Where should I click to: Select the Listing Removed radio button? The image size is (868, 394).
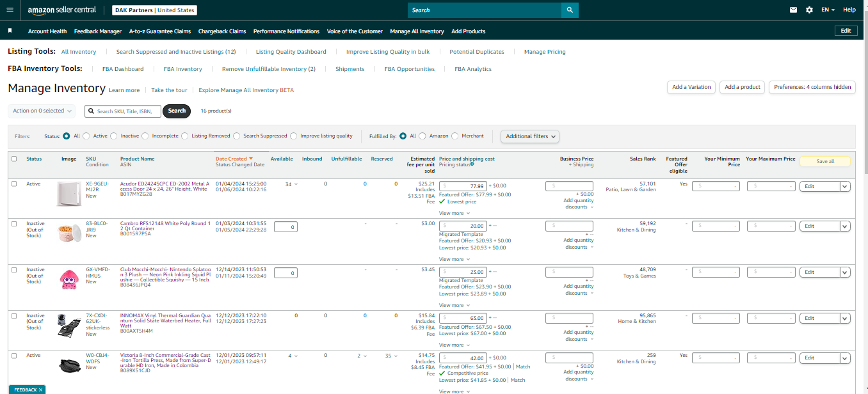(185, 136)
